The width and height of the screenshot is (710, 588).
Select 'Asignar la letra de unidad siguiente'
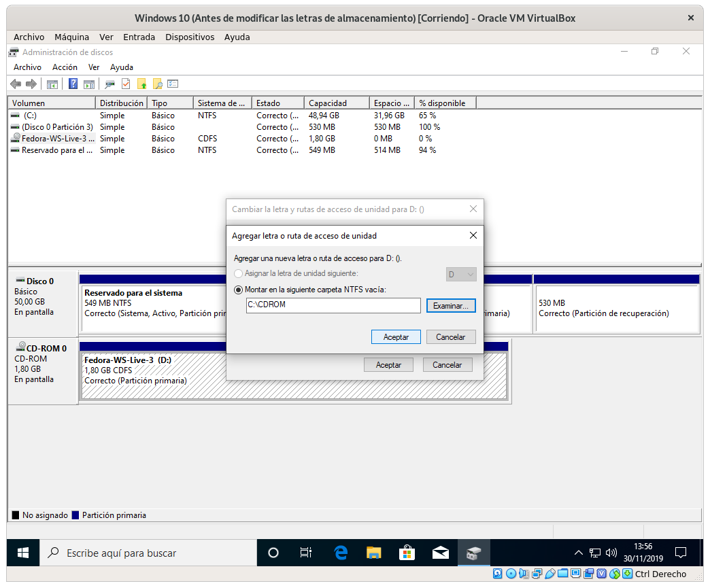(238, 273)
